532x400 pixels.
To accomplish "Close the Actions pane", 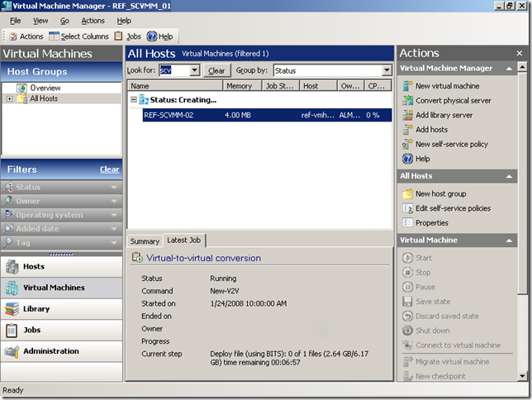I will [x=520, y=54].
